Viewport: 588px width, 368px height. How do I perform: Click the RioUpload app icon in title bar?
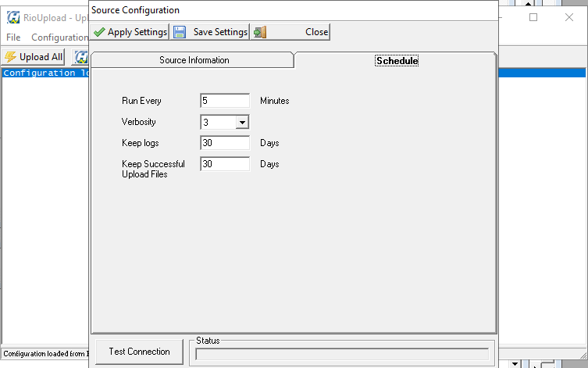point(13,18)
